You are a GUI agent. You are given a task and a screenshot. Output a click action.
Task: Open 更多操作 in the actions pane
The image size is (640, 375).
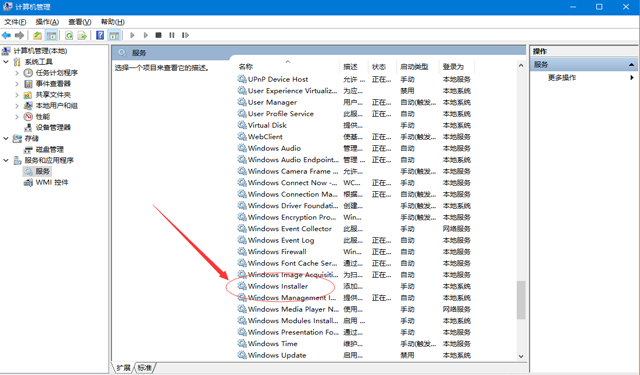coord(562,78)
